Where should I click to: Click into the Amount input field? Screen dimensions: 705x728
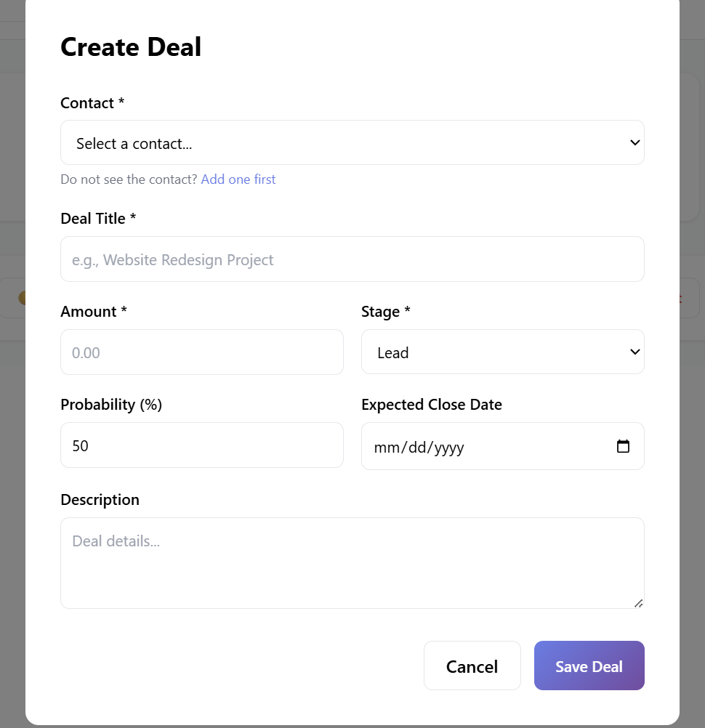[x=201, y=352]
